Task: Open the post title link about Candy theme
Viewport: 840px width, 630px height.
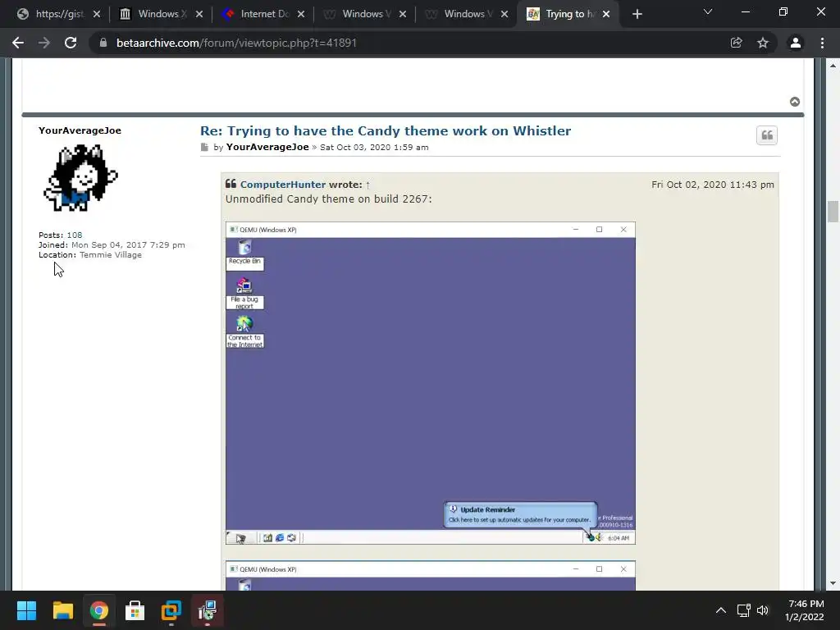Action: click(x=386, y=130)
